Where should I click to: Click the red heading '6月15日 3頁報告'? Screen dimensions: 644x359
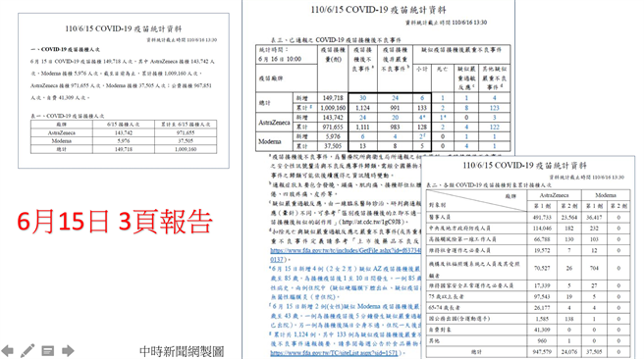coord(115,221)
